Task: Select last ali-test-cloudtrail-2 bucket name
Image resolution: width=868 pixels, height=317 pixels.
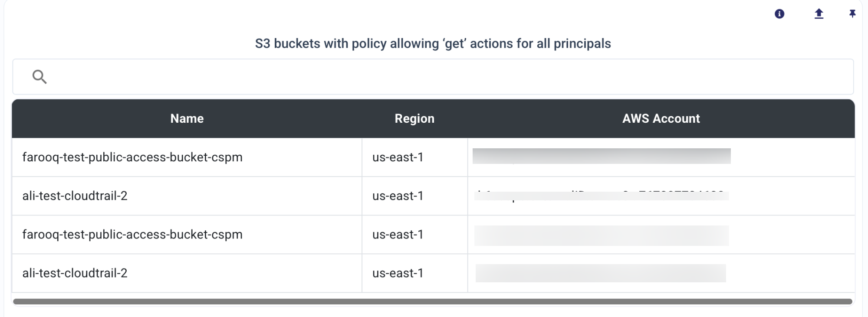Action: 75,273
